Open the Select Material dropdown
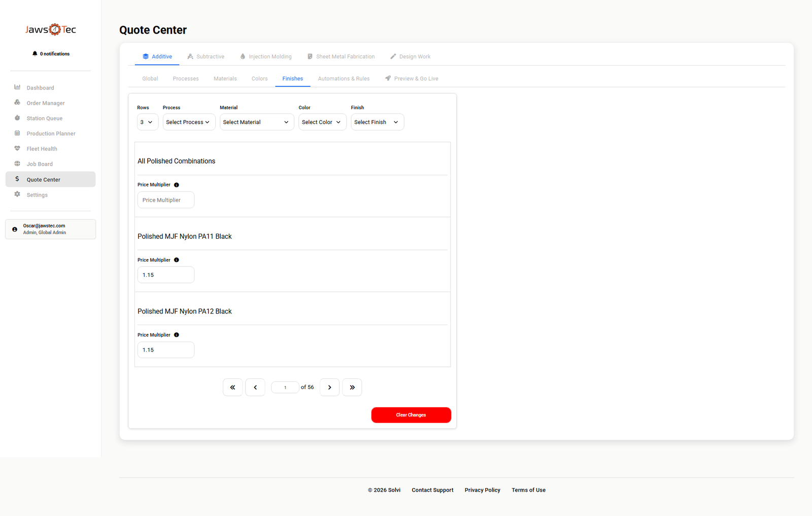The width and height of the screenshot is (812, 516). tap(257, 122)
